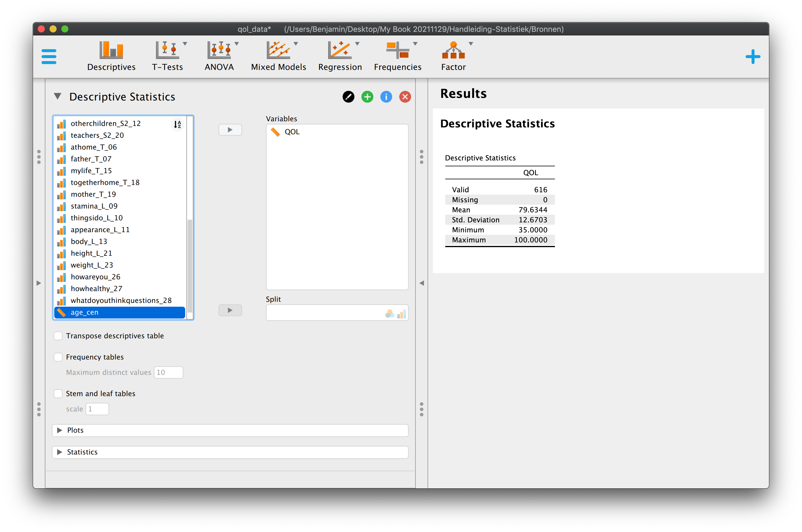Open the Regression analyses icon
Viewport: 802px width, 532px height.
pyautogui.click(x=339, y=50)
